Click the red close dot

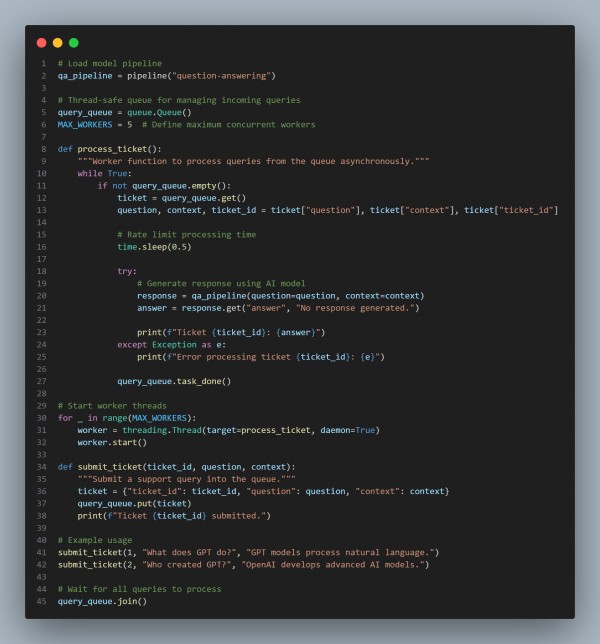[x=41, y=43]
